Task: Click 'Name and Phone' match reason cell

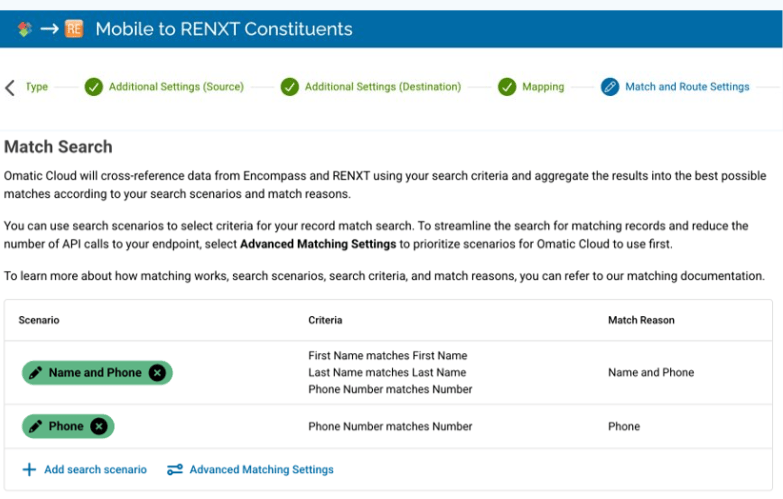Action: (x=651, y=373)
